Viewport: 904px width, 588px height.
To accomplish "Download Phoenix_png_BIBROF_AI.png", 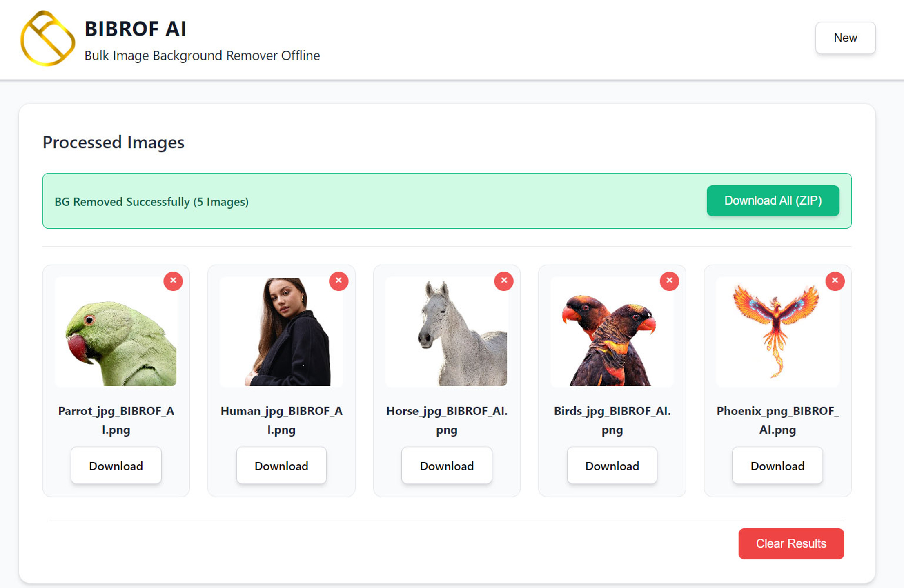I will pos(777,465).
